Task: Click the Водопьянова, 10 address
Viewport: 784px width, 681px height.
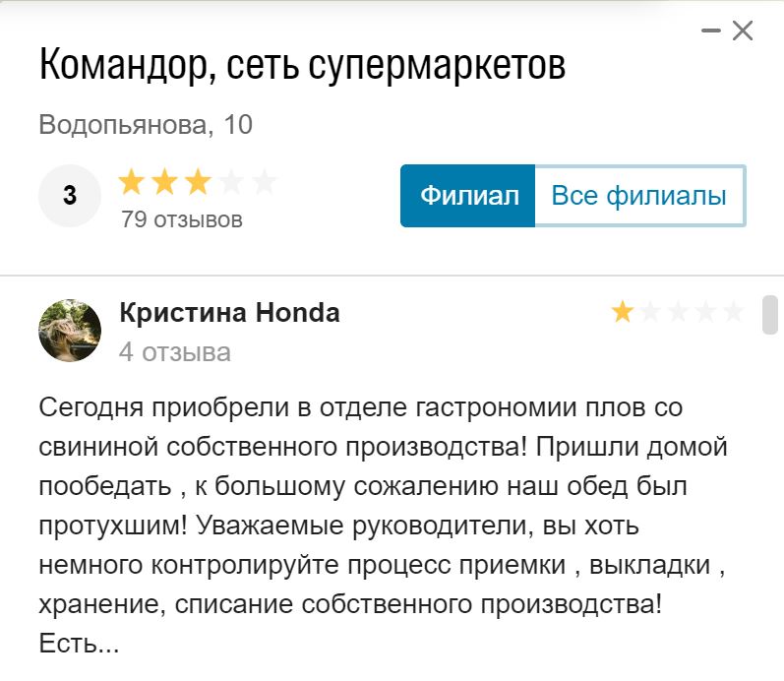Action: click(146, 125)
